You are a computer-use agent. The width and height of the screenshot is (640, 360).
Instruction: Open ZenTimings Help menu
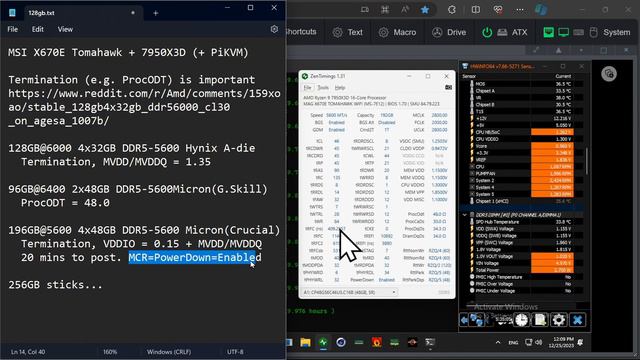340,88
